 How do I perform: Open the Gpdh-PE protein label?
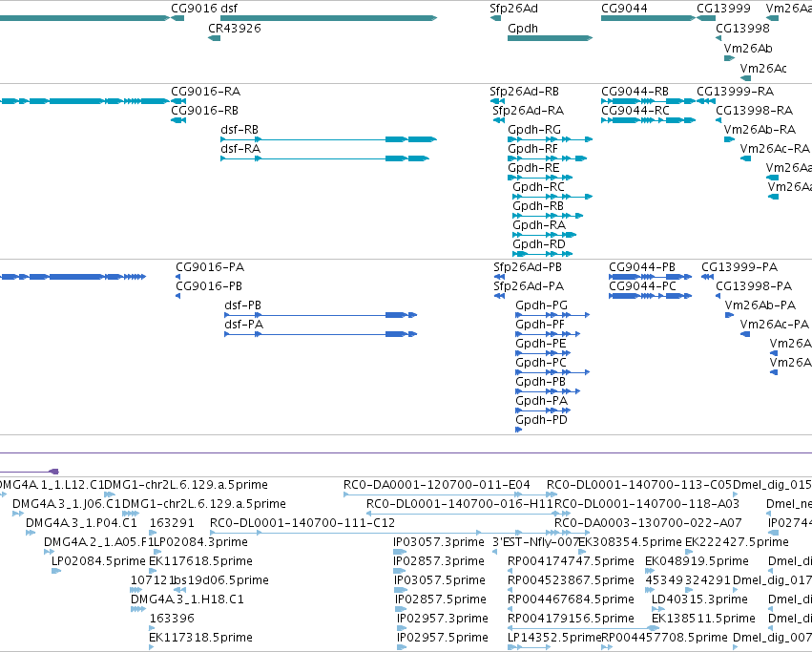[541, 345]
